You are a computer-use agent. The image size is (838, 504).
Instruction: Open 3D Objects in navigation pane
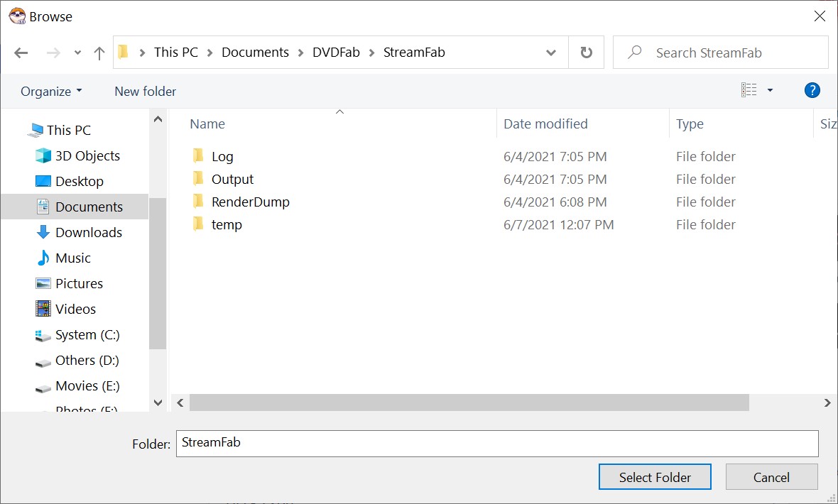coord(87,156)
